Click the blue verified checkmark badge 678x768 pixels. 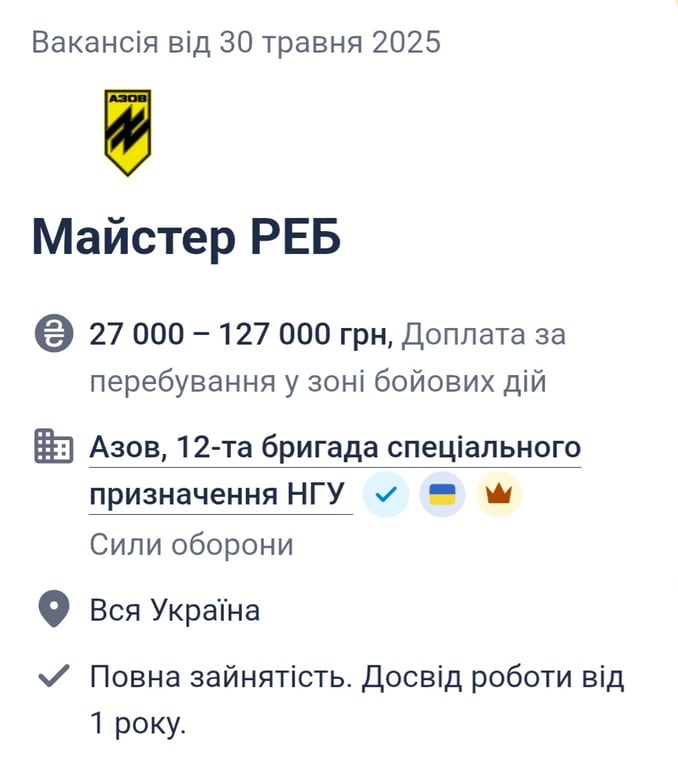tap(385, 495)
